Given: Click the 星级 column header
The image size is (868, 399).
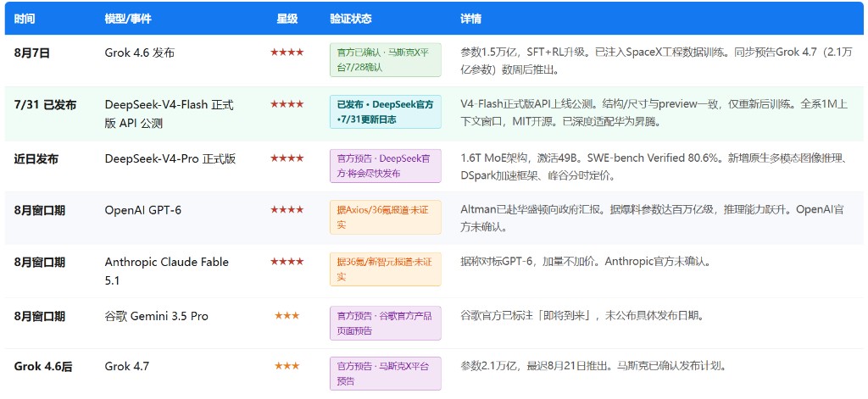Looking at the screenshot, I should (x=287, y=19).
